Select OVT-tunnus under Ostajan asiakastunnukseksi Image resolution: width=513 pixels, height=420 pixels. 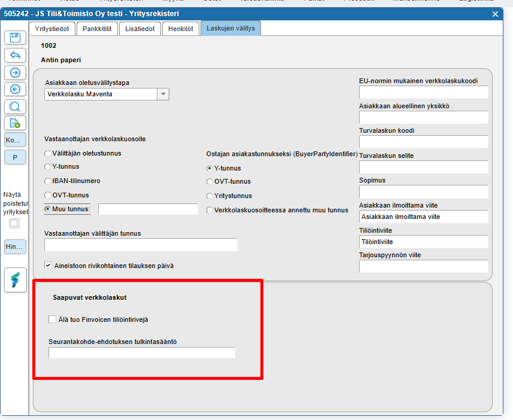pyautogui.click(x=210, y=181)
